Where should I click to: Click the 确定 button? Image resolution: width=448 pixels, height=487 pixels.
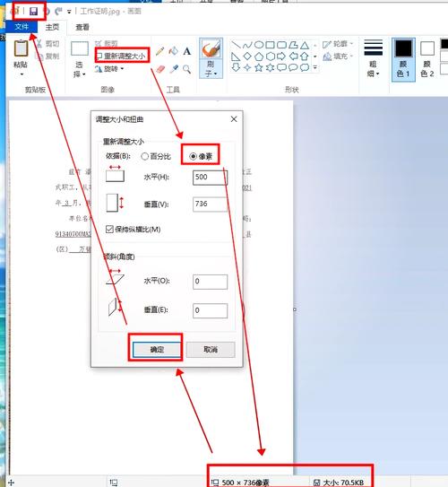point(157,350)
